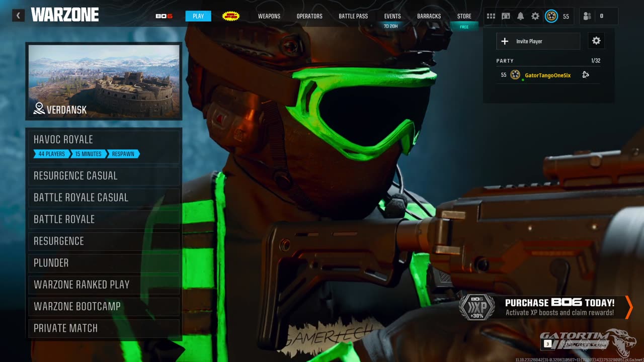
Task: Open the Verdansk map thumbnail
Action: (104, 81)
